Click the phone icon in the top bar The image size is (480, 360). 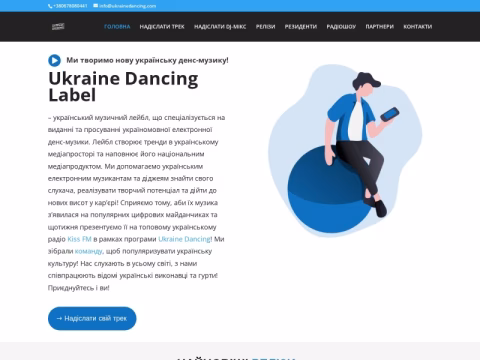point(50,6)
